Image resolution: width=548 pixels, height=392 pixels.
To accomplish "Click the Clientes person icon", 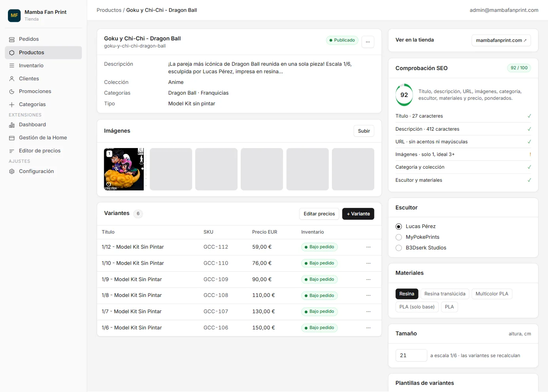I will (12, 79).
